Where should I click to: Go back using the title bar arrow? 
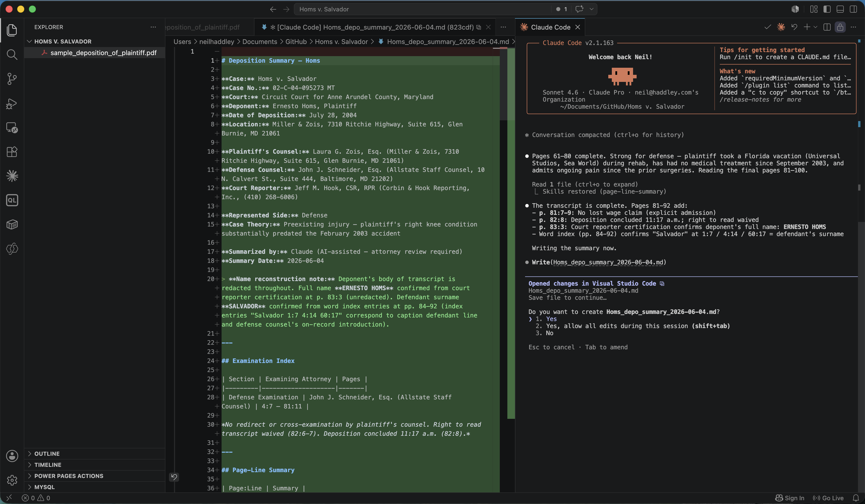(273, 9)
